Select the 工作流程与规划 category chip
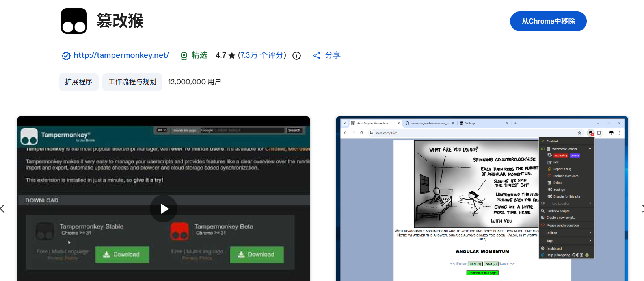 click(132, 82)
